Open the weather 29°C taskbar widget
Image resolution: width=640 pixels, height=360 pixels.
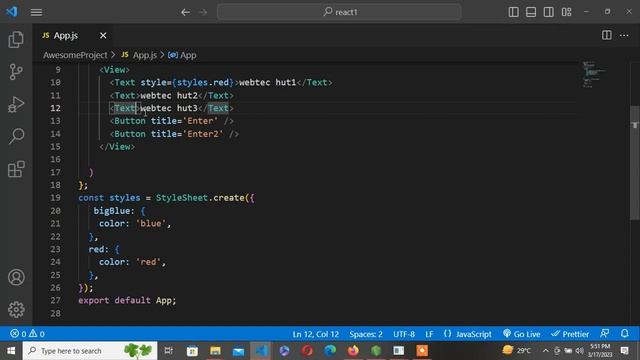517,350
